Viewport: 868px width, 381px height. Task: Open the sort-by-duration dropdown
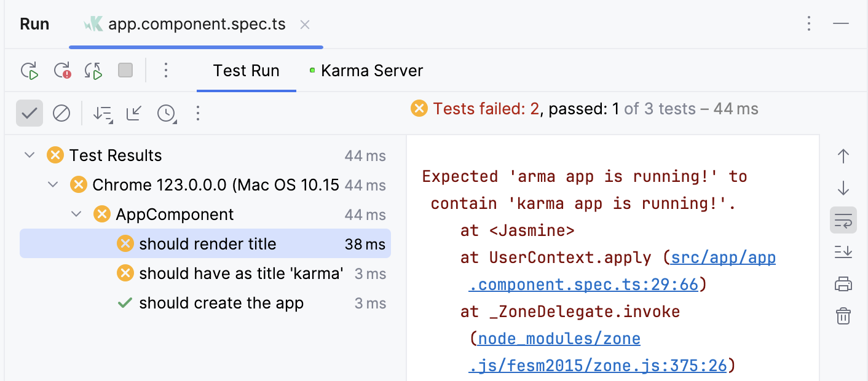click(167, 113)
